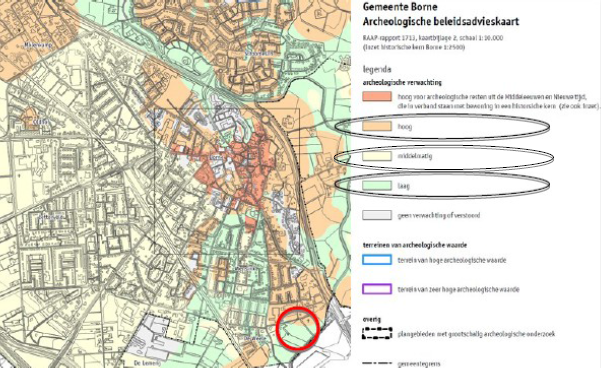Click the roundabout north-east of the historic centre
601x369 pixels.
pyautogui.click(x=264, y=120)
